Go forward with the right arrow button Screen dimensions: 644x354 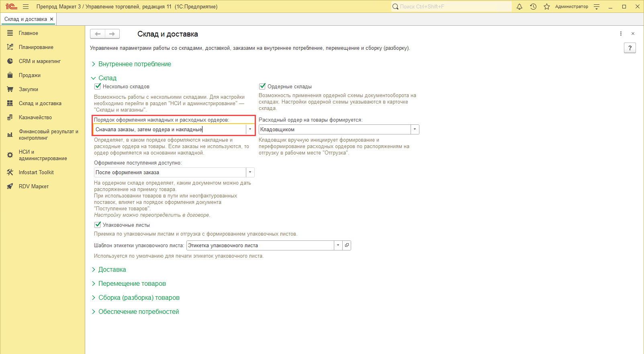click(112, 34)
